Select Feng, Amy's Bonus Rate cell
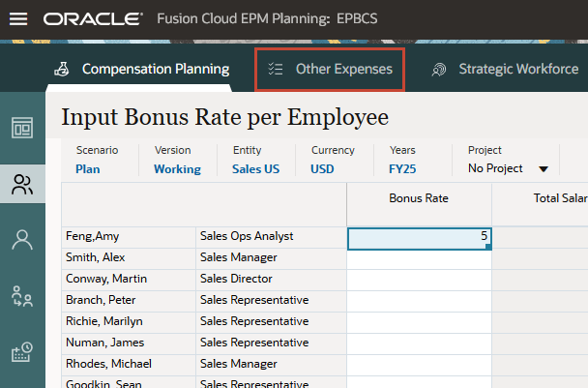The width and height of the screenshot is (588, 388). [418, 236]
